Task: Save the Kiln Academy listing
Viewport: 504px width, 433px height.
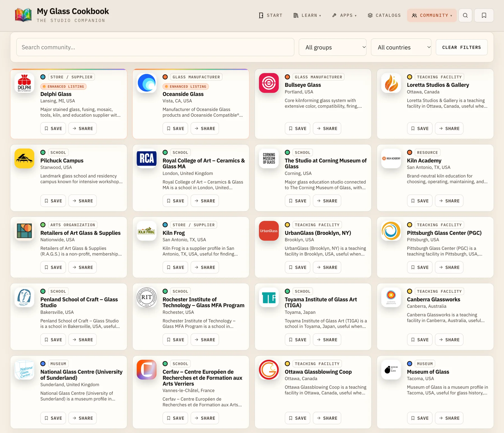Action: tap(420, 201)
